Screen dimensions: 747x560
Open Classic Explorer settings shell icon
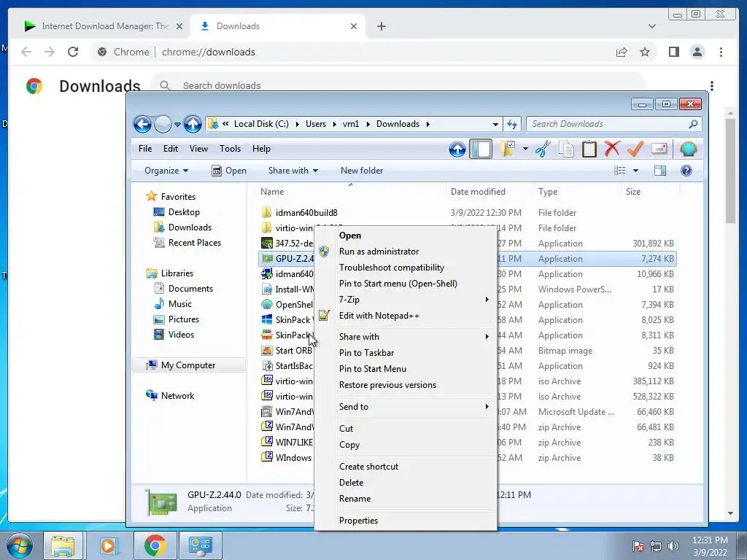(x=689, y=149)
